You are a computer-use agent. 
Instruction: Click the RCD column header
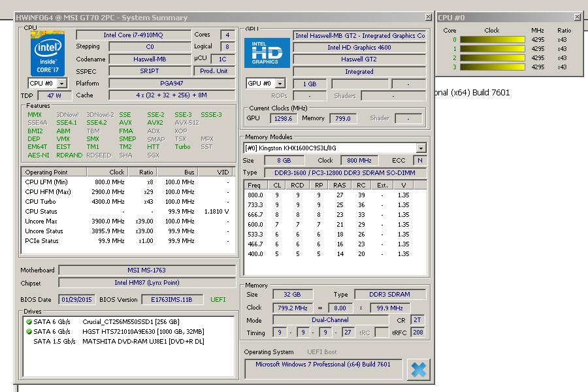pos(297,185)
